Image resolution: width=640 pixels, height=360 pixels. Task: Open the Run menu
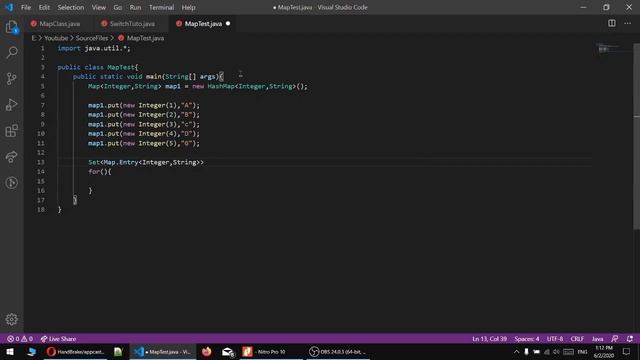point(135,7)
